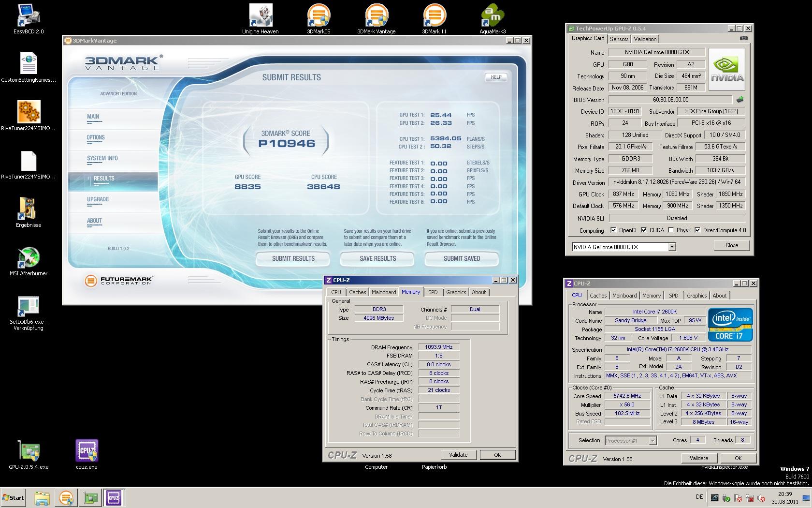Switch to 3DMark Vantage taskbar button
This screenshot has height=508, width=812.
click(66, 497)
